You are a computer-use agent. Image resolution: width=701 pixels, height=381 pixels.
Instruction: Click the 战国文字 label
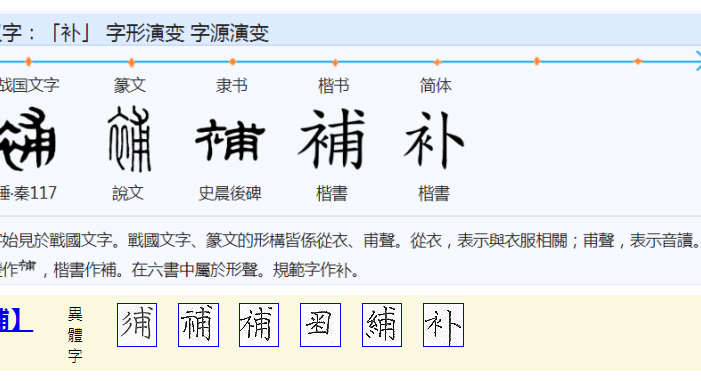[x=29, y=85]
